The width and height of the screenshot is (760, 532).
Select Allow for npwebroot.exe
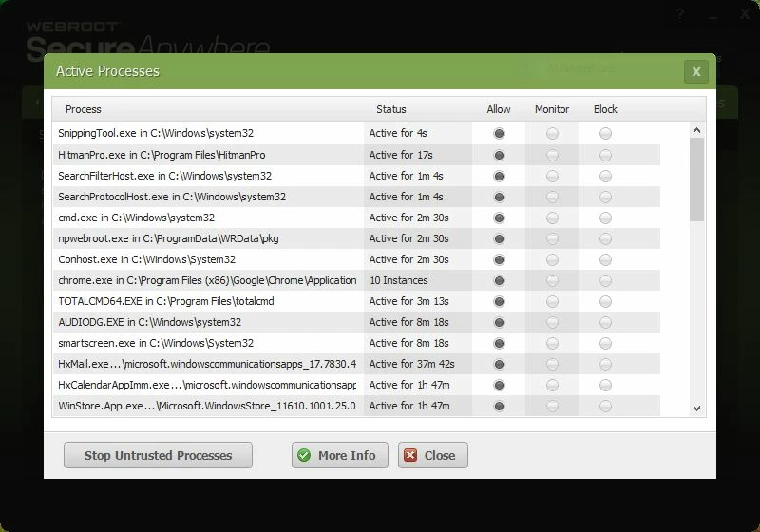[499, 238]
